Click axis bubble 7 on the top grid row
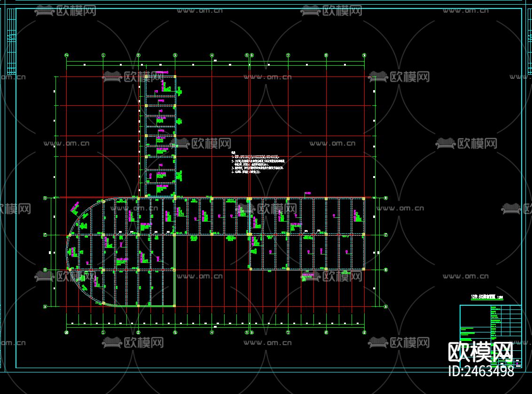This screenshot has width=532, height=394. (288, 55)
